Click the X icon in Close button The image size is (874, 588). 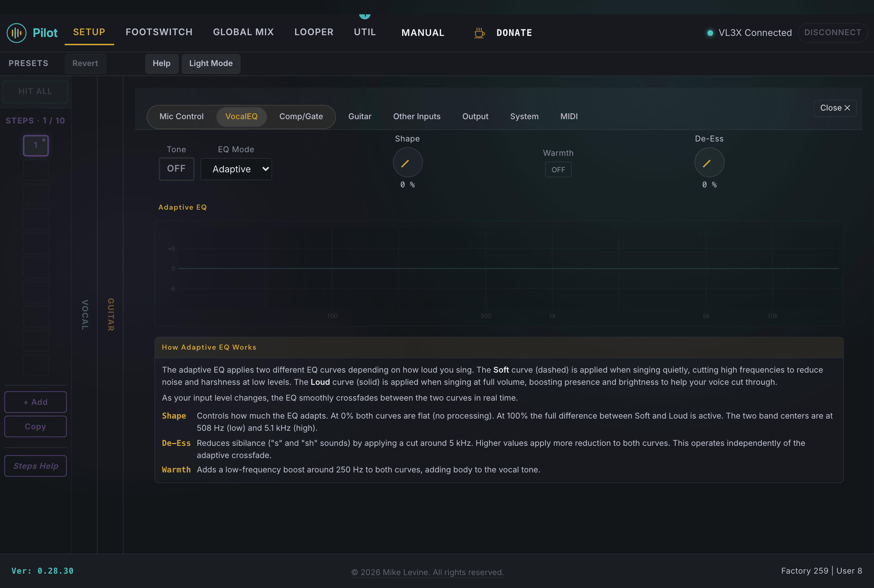tap(847, 108)
